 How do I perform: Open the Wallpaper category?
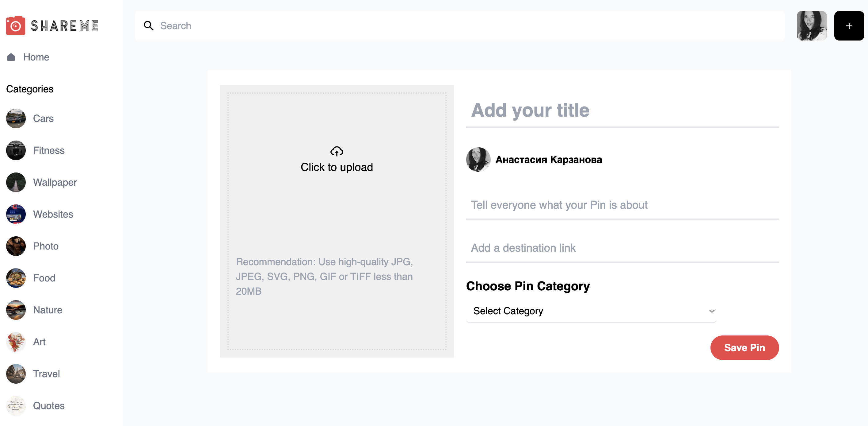[55, 183]
